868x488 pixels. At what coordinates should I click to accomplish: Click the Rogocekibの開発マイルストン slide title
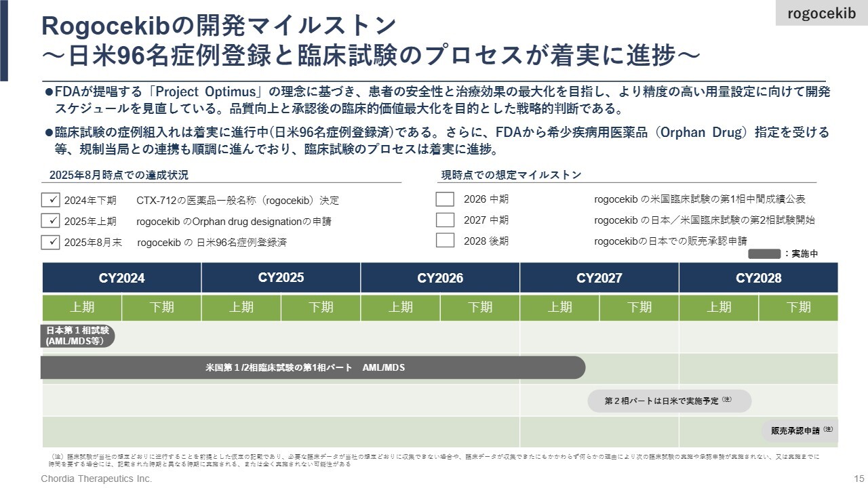(x=218, y=26)
